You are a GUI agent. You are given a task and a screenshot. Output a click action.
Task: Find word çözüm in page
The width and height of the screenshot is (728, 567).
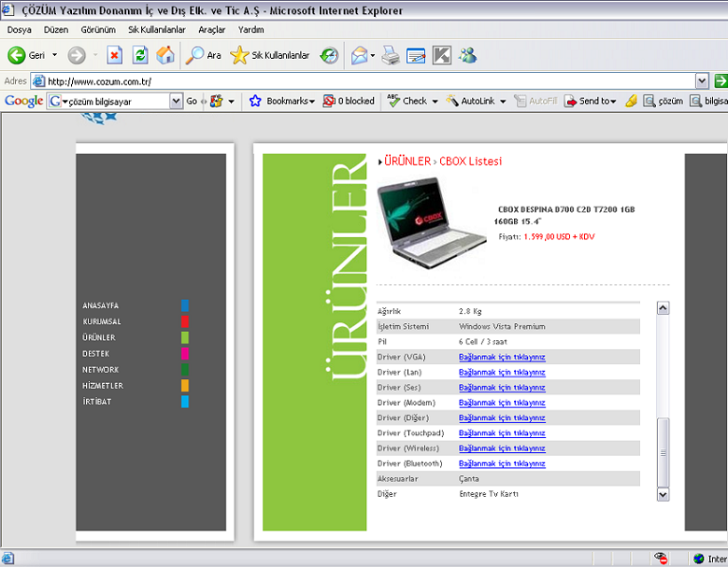(663, 101)
